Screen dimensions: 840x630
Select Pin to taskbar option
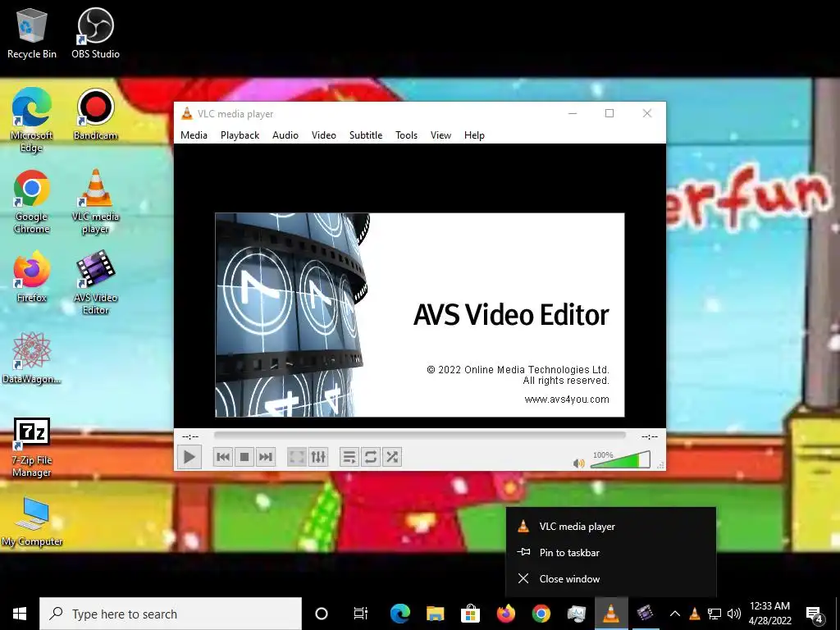point(610,552)
